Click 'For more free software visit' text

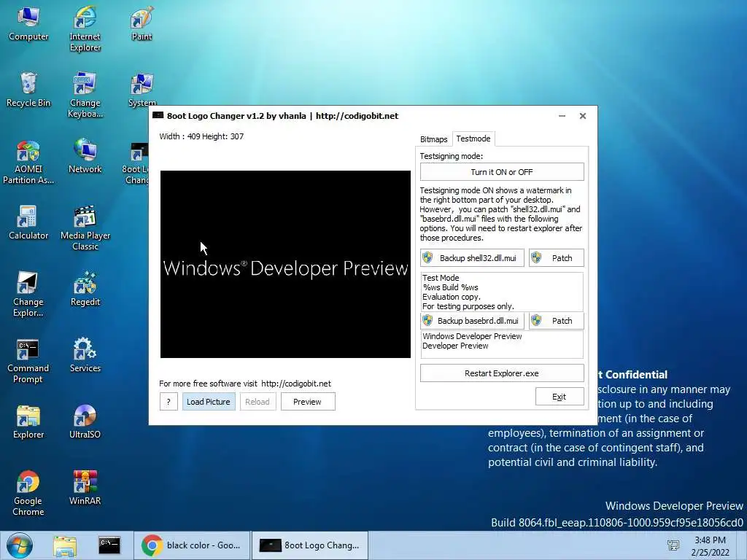208,384
